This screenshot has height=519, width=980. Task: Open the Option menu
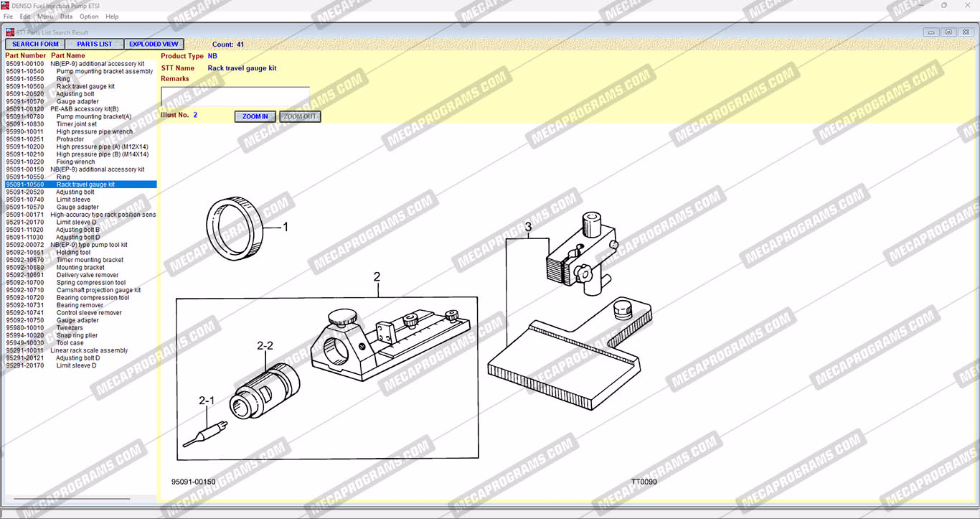(x=89, y=17)
